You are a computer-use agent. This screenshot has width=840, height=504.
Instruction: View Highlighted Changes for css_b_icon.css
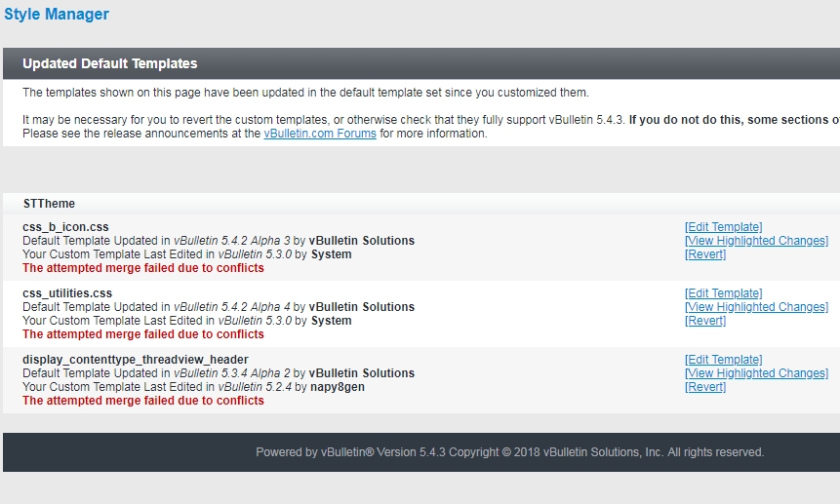[756, 241]
